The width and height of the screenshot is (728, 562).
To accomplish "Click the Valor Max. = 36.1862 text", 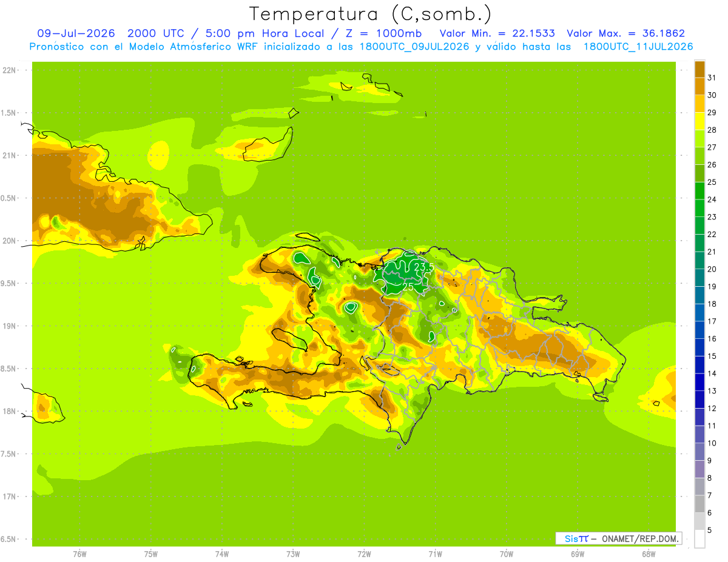I will [x=626, y=33].
